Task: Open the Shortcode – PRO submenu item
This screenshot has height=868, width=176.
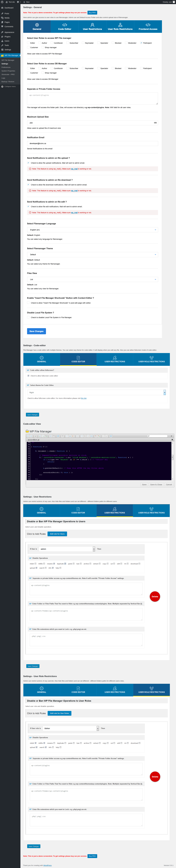Action: click(x=8, y=75)
